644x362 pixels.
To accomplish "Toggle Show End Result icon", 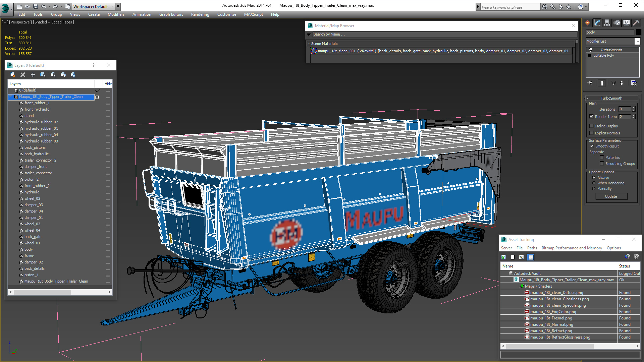I will [602, 83].
